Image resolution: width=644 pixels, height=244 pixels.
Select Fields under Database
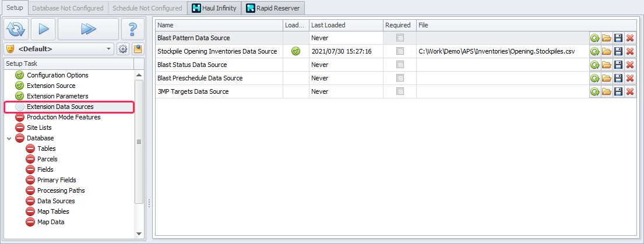pos(45,169)
